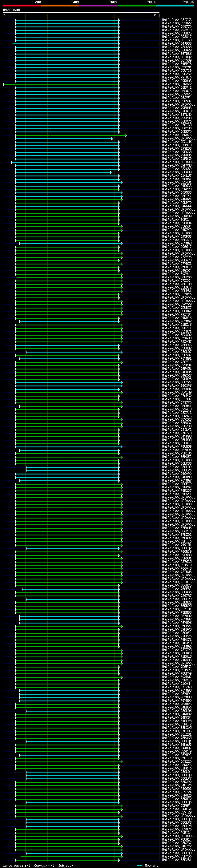Image resolution: width=197 pixels, height=868 pixels.
Task: Select the UniRef100_Q08200 label
Action: 177,277
